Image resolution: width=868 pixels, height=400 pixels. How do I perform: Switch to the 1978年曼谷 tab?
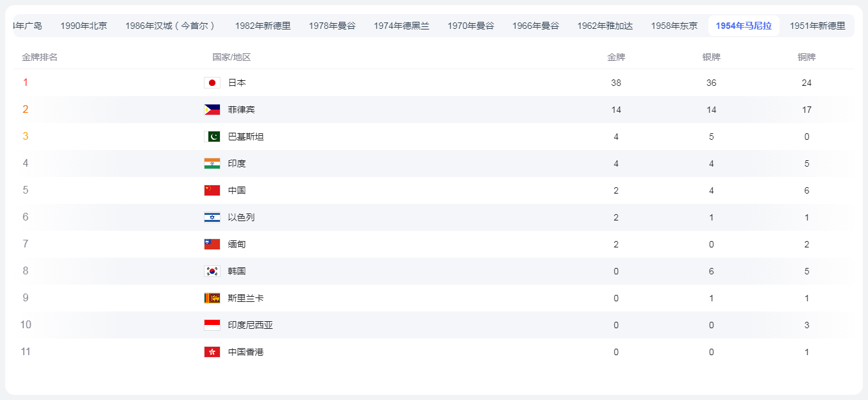[332, 26]
